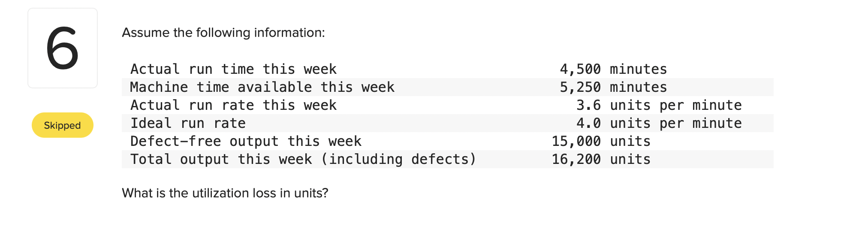Click the 'Ideal run rate' row label
The width and height of the screenshot is (868, 236).
[x=188, y=123]
